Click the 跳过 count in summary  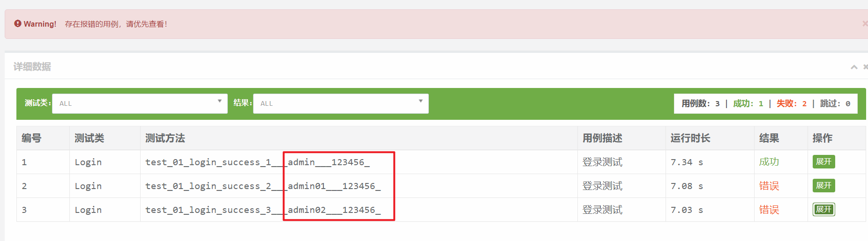click(x=835, y=103)
